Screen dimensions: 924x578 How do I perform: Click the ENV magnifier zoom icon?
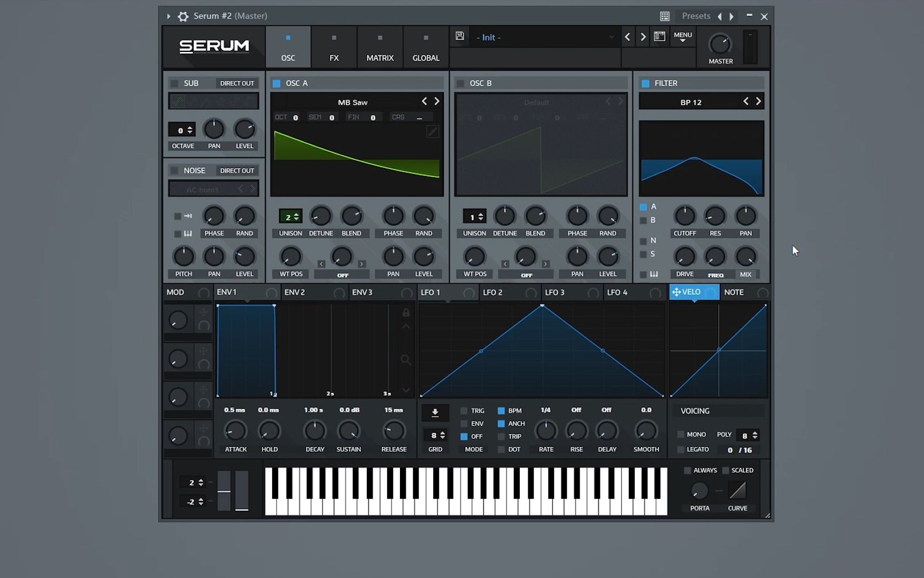(406, 360)
